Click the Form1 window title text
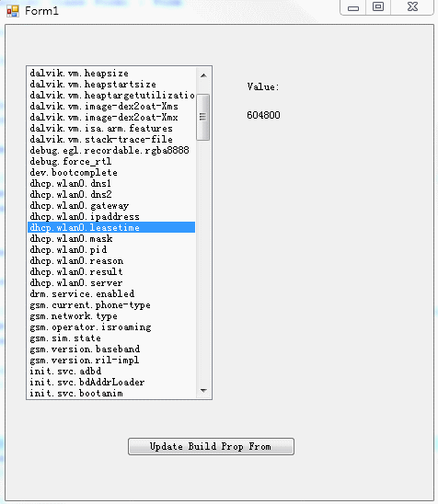 point(41,11)
